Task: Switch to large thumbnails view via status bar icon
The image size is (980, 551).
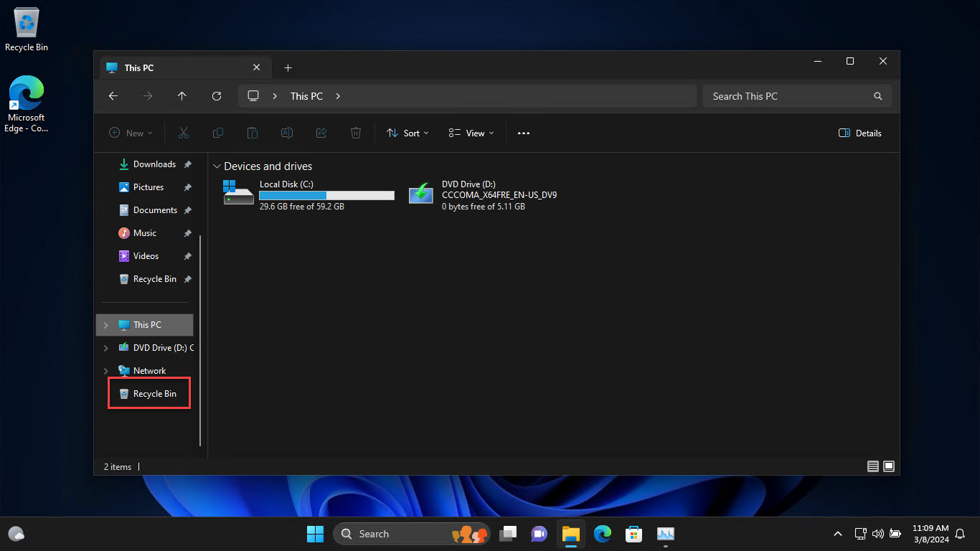Action: 889,466
